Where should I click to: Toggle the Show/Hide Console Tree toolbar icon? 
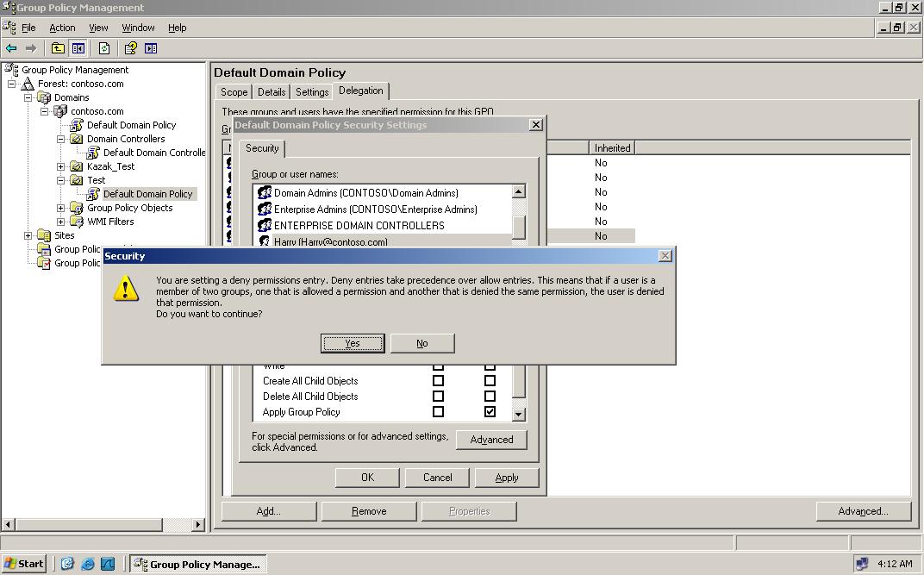coord(78,48)
